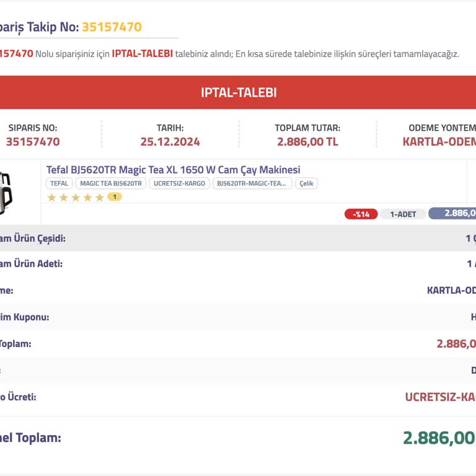Click the green grand total amount
The width and height of the screenshot is (476, 476).
439,438
